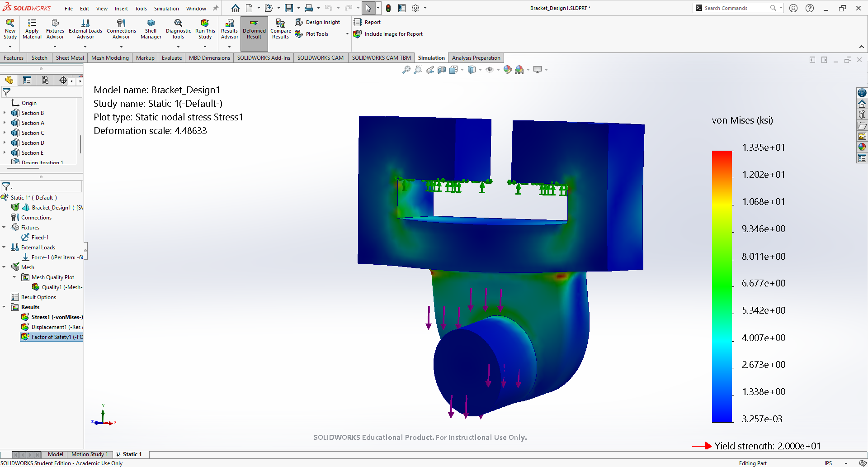The image size is (868, 467).
Task: Click the Save floppy icon
Action: (x=288, y=8)
